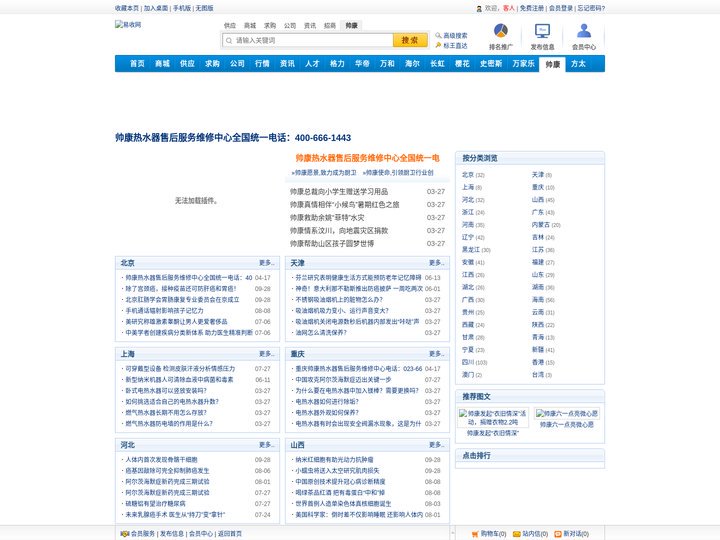Screen dimensions: 720x540
Task: Click the 加入桌面 link at top
Action: [x=156, y=8]
